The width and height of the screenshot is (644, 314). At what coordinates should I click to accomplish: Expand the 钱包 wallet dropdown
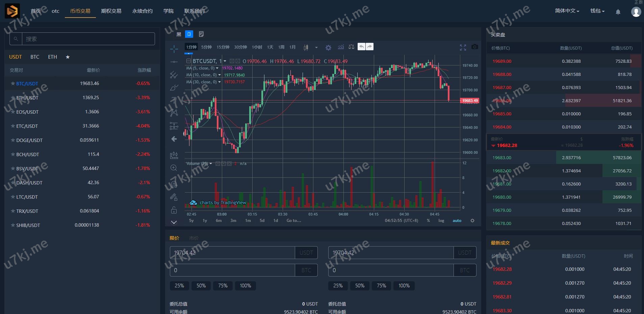pyautogui.click(x=597, y=11)
